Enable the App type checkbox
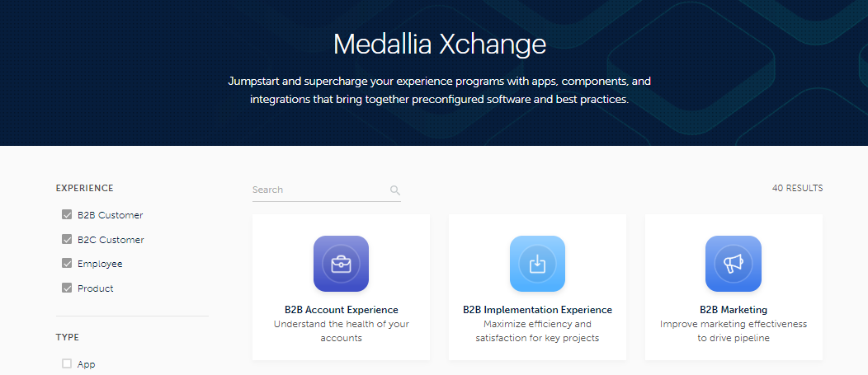Image resolution: width=868 pixels, height=375 pixels. click(x=67, y=363)
